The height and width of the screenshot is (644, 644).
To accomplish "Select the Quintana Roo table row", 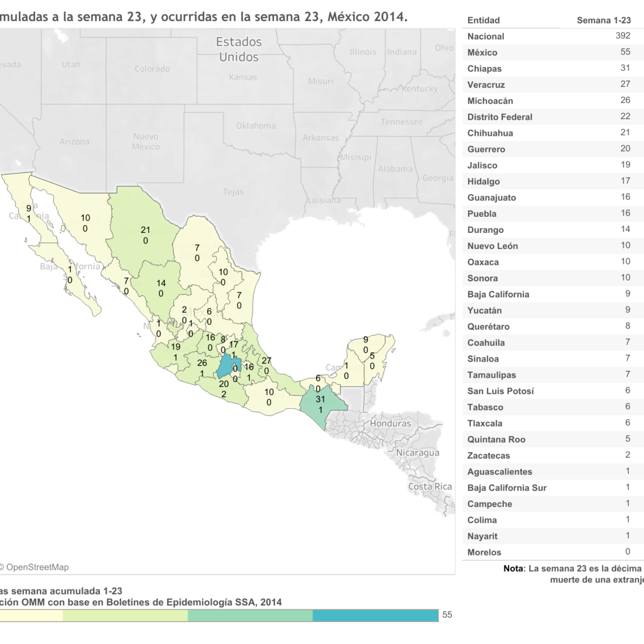I will [x=553, y=440].
